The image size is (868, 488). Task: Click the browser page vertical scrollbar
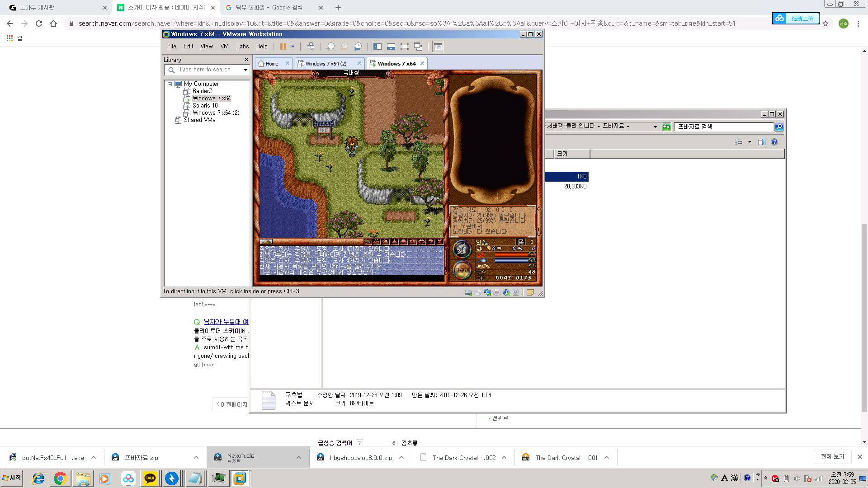pos(864,316)
